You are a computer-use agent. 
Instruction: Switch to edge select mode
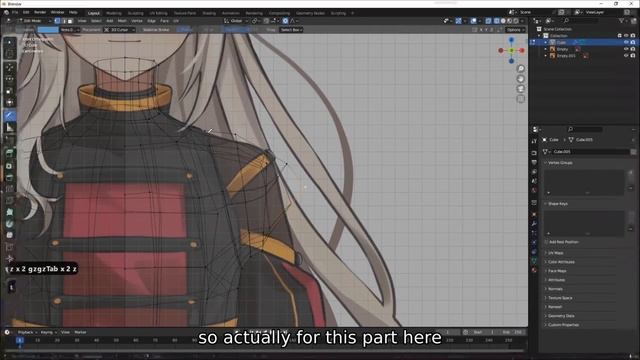64,21
